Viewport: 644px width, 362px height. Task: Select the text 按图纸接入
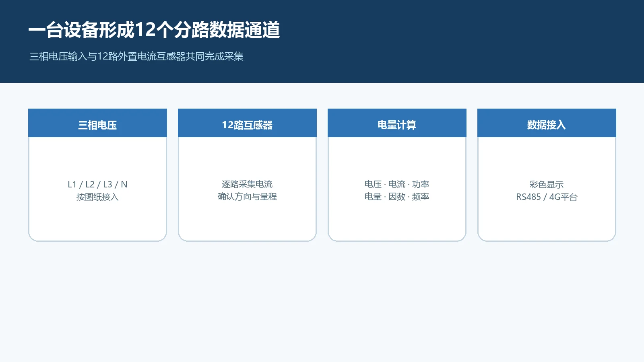[97, 197]
